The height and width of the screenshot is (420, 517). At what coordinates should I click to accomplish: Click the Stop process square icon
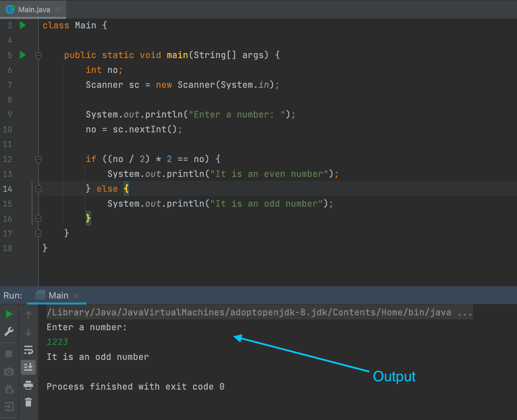point(9,353)
